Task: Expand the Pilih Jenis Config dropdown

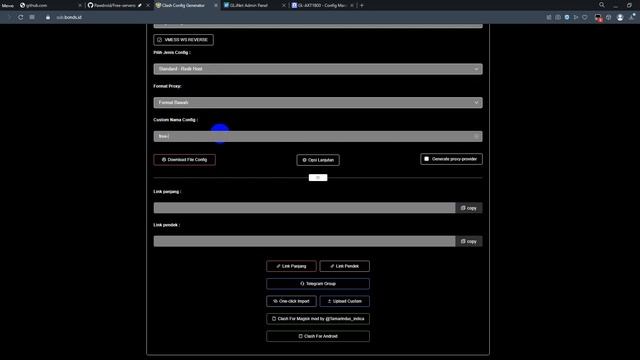Action: 318,69
